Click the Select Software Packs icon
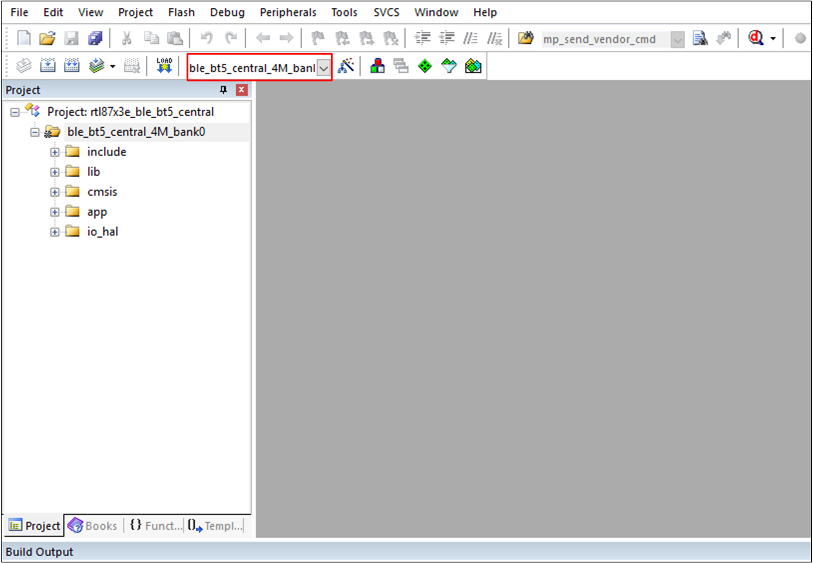This screenshot has height=563, width=813. click(449, 66)
